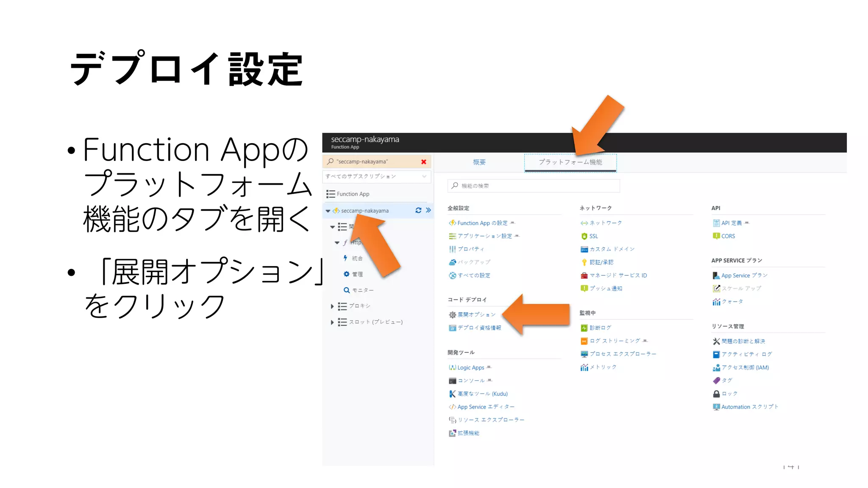Open 拡張機能 extensions icon
Viewport: 868px width, 488px height.
click(x=452, y=433)
